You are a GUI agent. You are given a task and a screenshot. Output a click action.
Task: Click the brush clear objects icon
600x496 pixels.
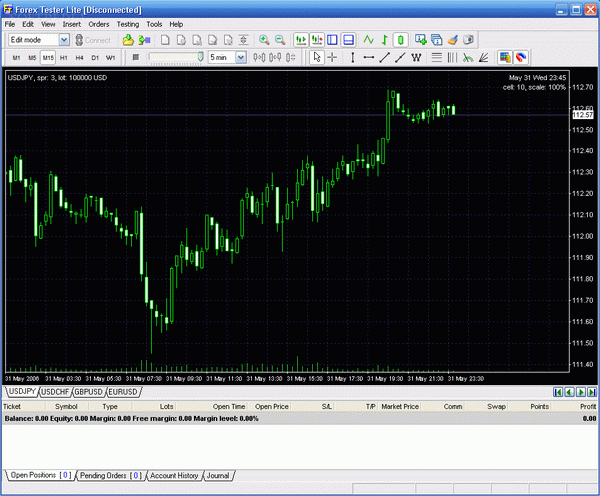(453, 40)
